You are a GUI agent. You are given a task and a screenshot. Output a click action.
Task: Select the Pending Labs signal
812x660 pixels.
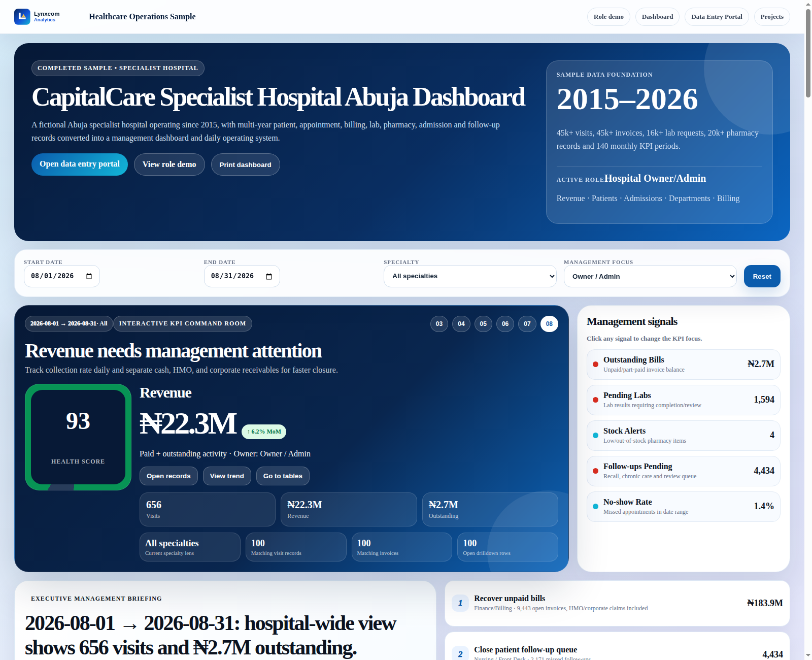click(683, 400)
